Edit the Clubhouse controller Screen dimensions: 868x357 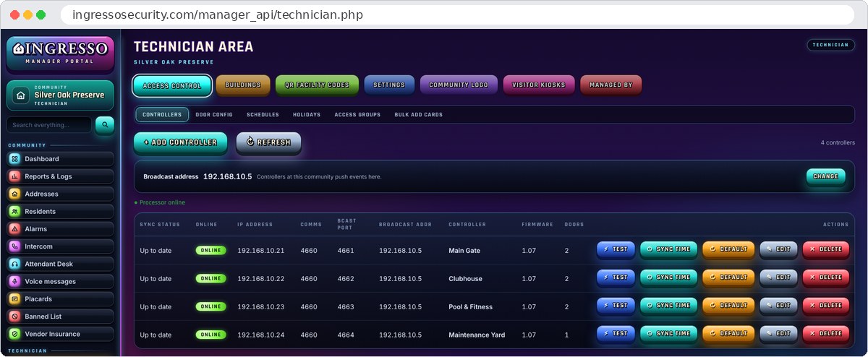[779, 278]
